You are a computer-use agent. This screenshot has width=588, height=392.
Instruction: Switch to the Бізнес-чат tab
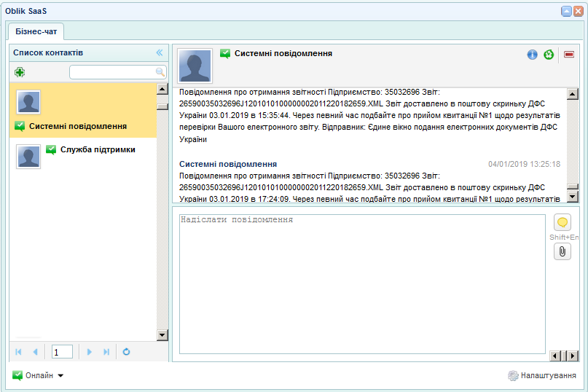[36, 31]
